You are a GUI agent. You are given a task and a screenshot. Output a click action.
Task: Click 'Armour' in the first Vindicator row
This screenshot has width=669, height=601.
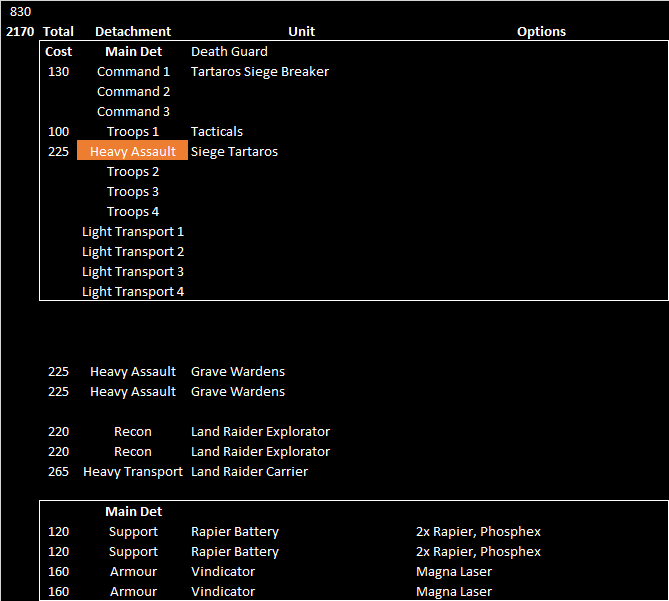(x=133, y=572)
